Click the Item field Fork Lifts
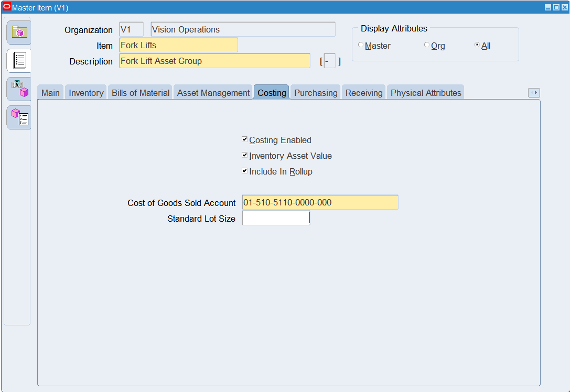The height and width of the screenshot is (392, 570). click(178, 46)
